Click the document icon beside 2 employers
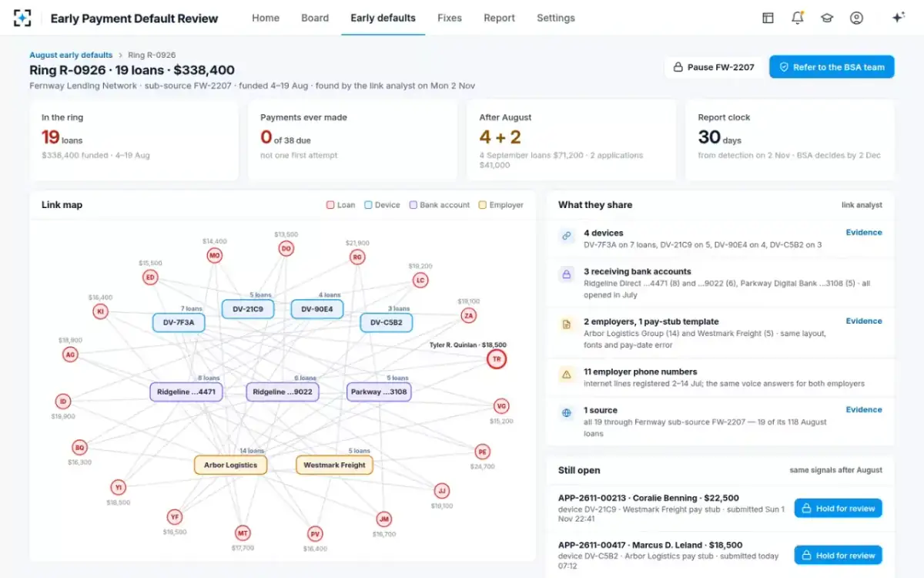Image resolution: width=924 pixels, height=578 pixels. click(x=567, y=324)
